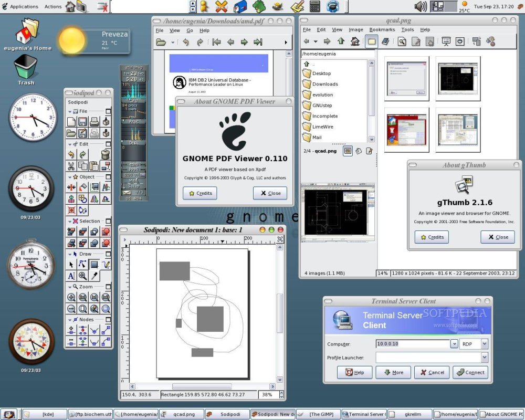The height and width of the screenshot is (420, 525).
Task: Open Image menu in gThumb
Action: point(355,29)
